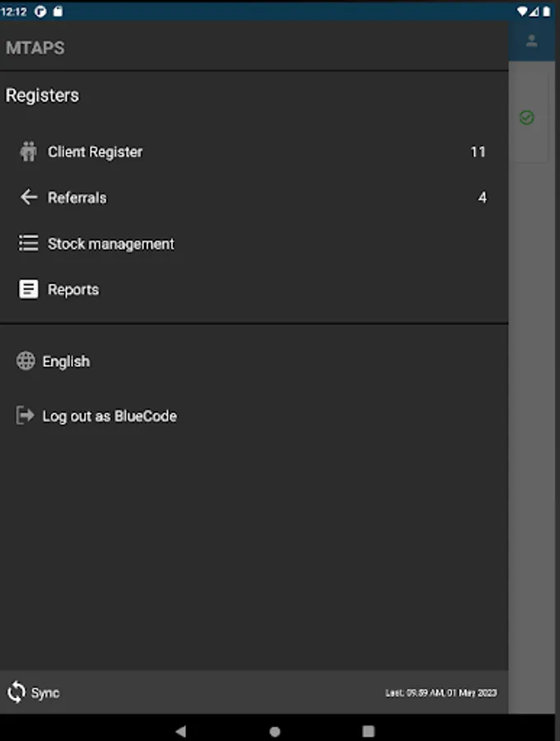Select the Reports menu entry
The height and width of the screenshot is (741, 560).
coord(73,290)
